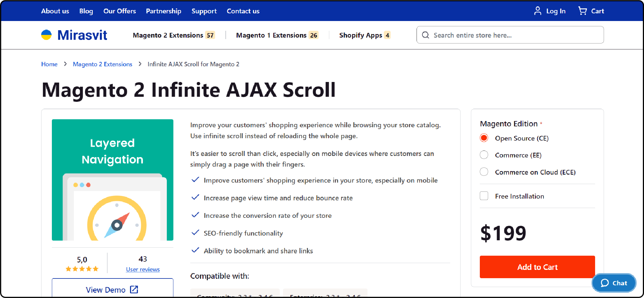Open Contact us page
The width and height of the screenshot is (644, 298).
coord(243,11)
